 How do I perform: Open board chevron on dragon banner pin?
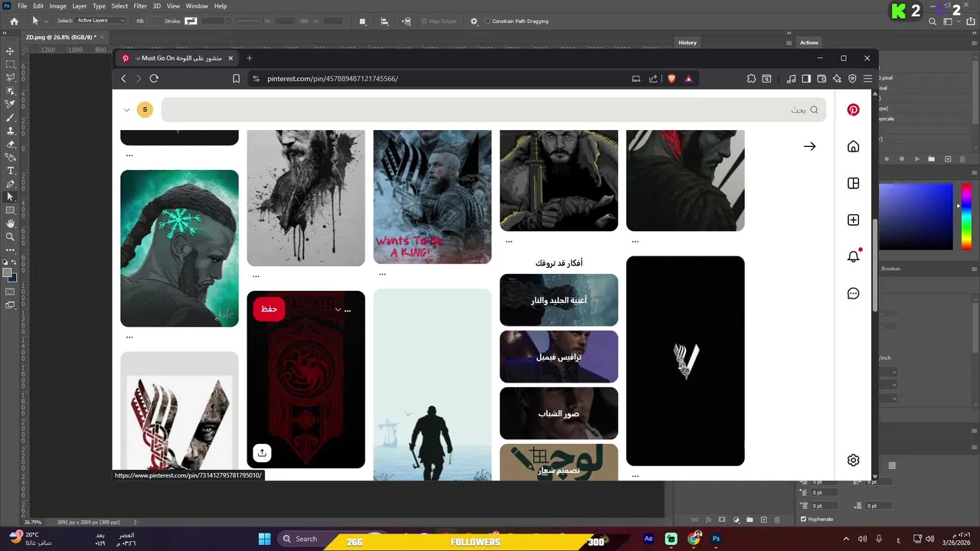click(x=338, y=309)
